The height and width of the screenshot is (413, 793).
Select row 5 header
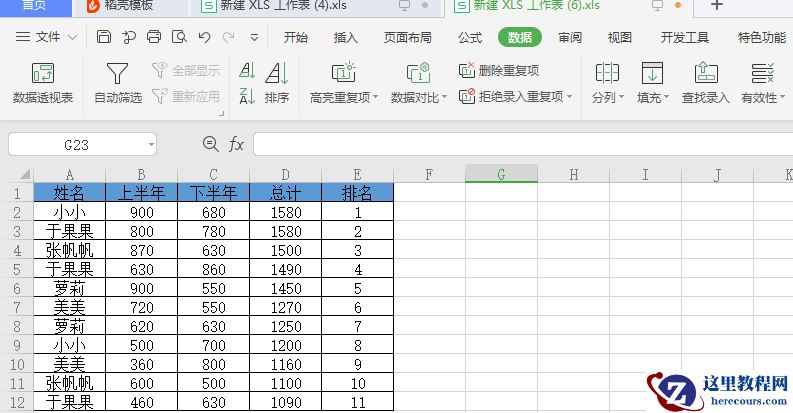(17, 269)
